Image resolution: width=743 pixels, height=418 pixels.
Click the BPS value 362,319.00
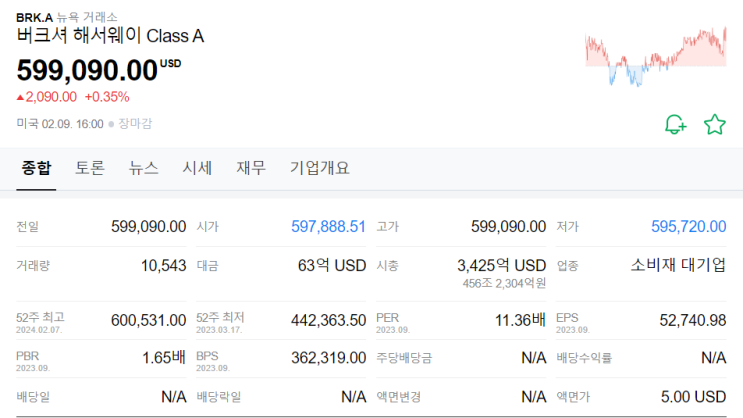pos(328,358)
